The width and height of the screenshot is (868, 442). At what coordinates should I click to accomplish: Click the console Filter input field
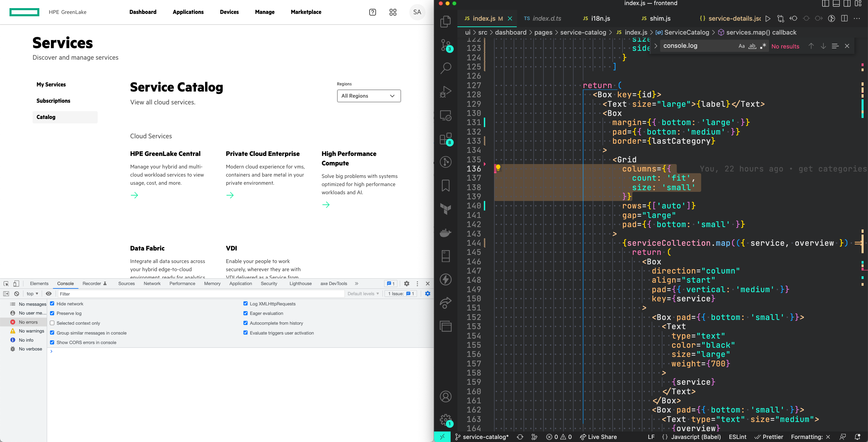click(200, 294)
